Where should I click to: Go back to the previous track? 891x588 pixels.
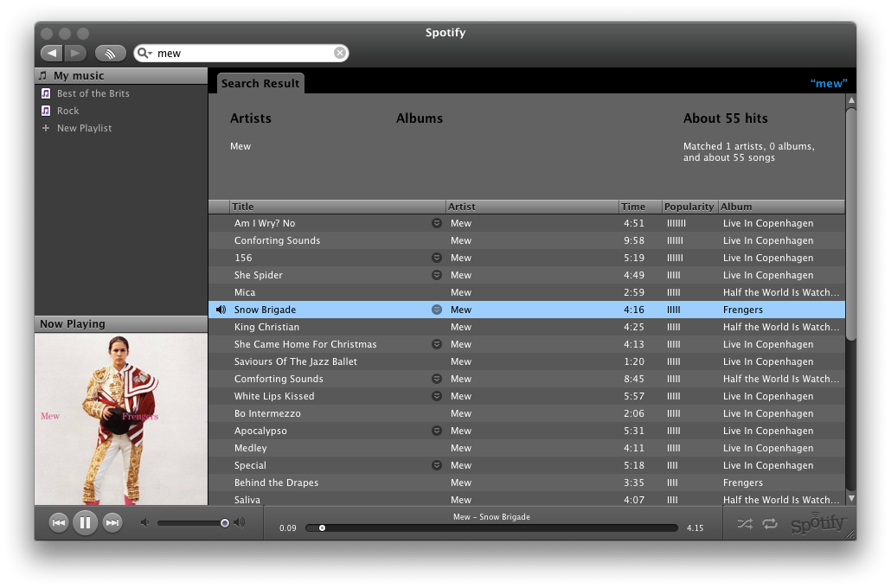[x=57, y=522]
